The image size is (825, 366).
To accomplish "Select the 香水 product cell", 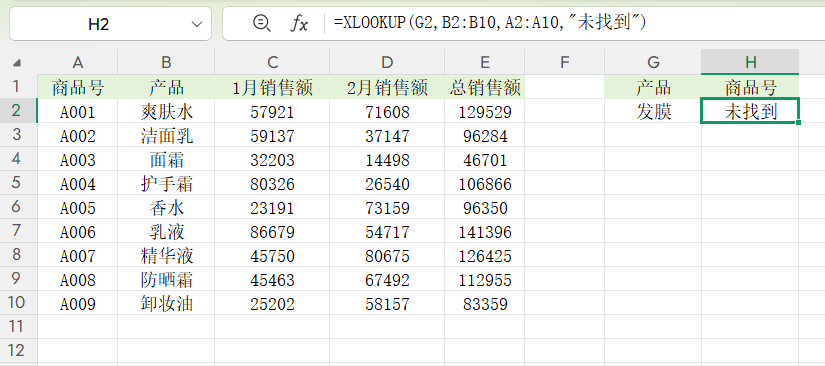I will point(166,208).
